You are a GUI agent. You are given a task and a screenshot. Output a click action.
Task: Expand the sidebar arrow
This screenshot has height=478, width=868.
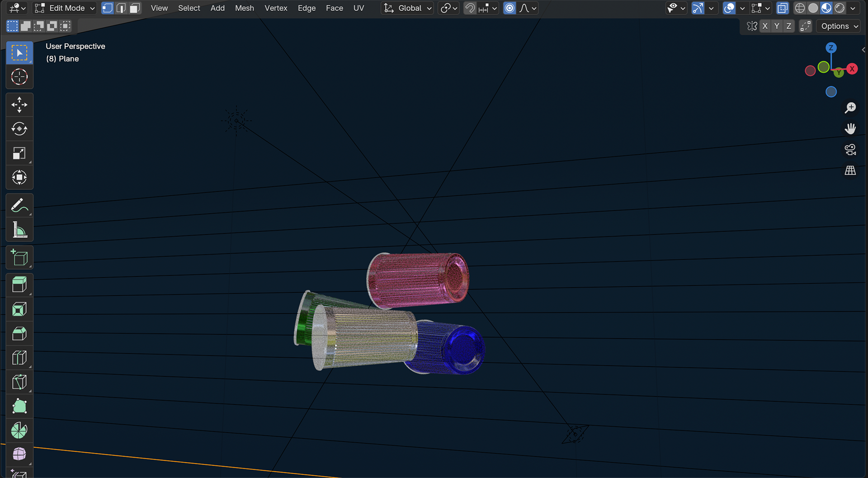(x=863, y=50)
